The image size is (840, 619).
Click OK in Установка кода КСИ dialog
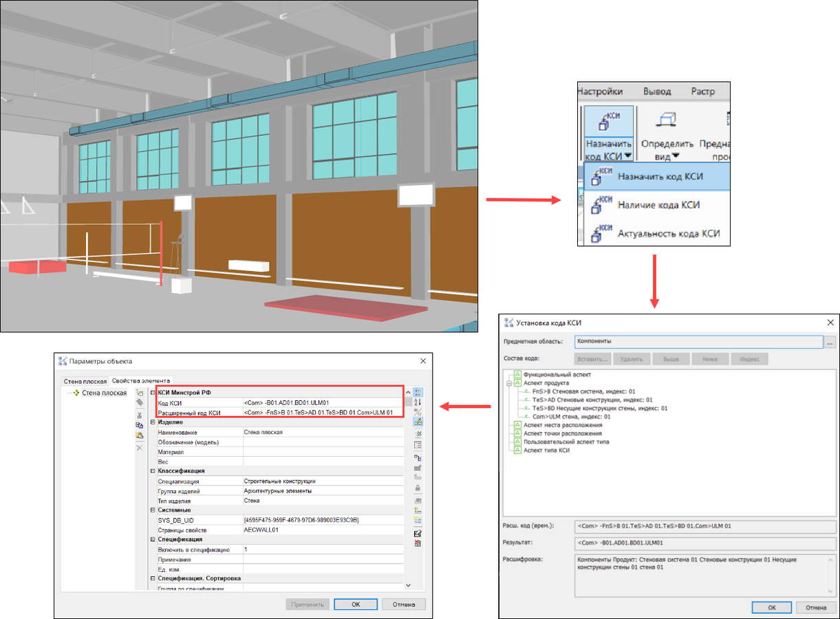point(771,607)
